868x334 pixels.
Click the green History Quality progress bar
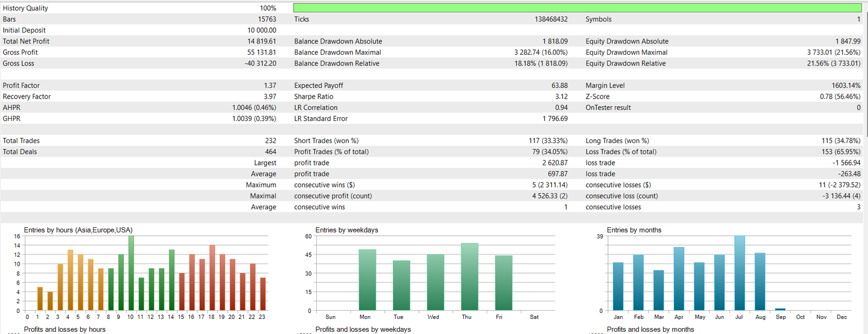(577, 8)
